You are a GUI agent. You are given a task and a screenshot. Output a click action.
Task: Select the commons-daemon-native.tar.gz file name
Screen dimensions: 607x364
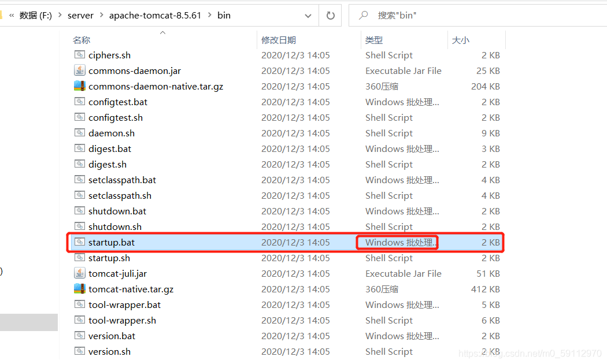(x=156, y=86)
